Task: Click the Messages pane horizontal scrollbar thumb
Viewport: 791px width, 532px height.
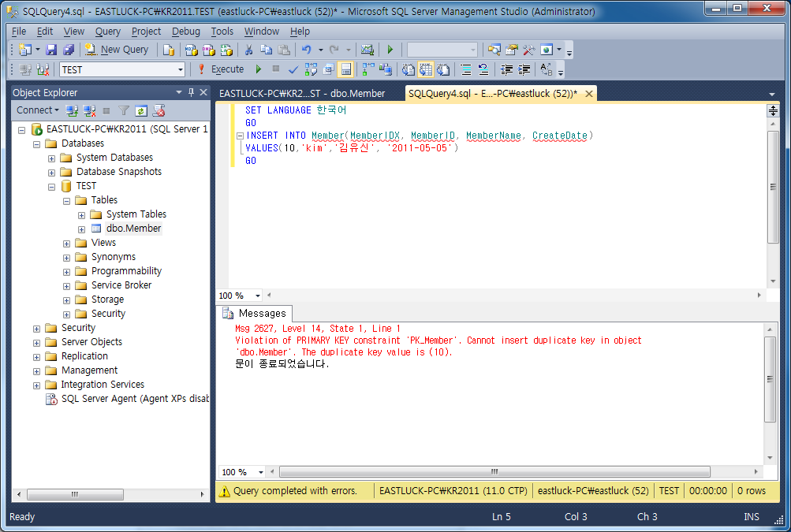Action: [494, 472]
